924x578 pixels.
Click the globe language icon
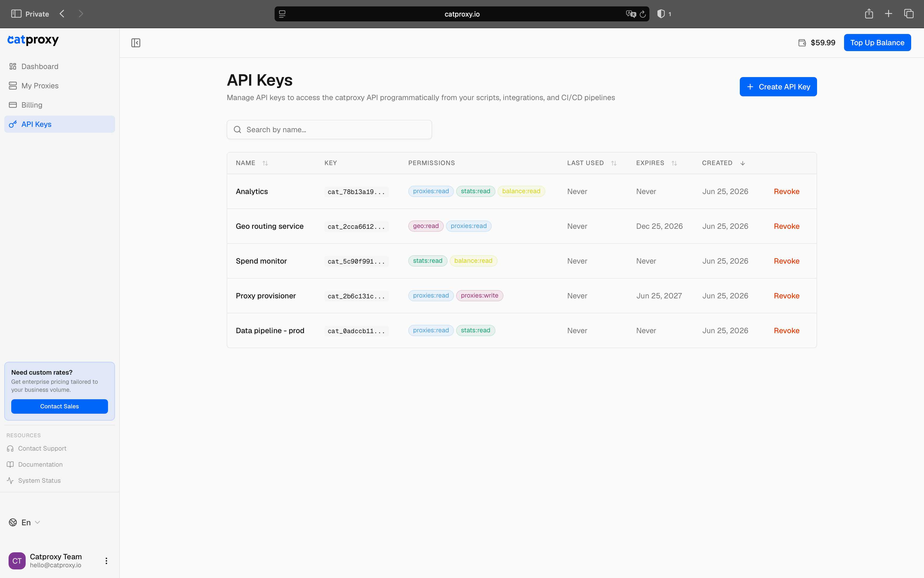click(x=13, y=523)
